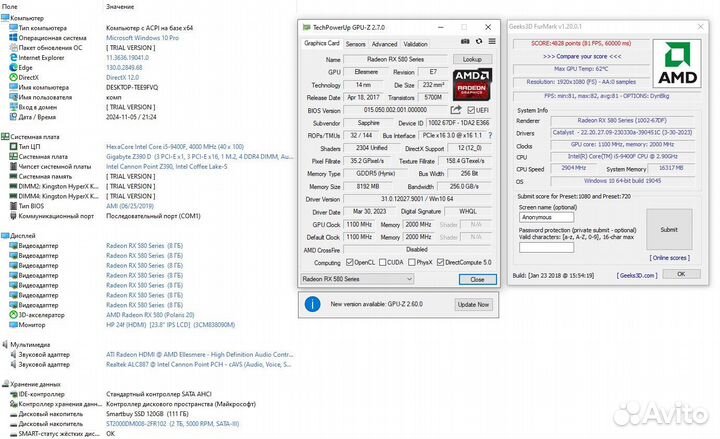Click the Монитор icon in Дисплей section
Screen dimensions: 720x439
(13, 325)
